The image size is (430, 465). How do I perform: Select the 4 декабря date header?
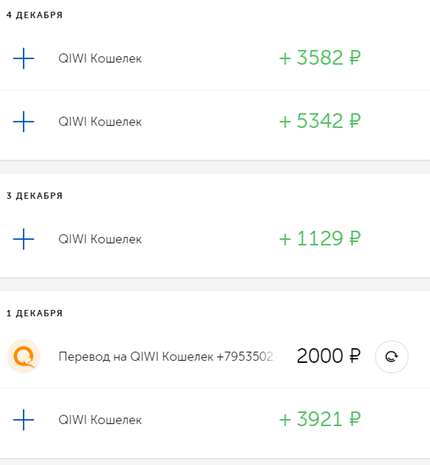(x=35, y=15)
